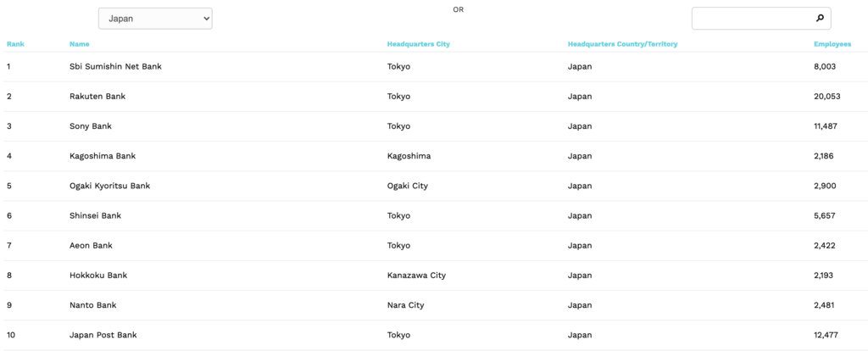Select the Aeon Bank entry

tap(91, 246)
